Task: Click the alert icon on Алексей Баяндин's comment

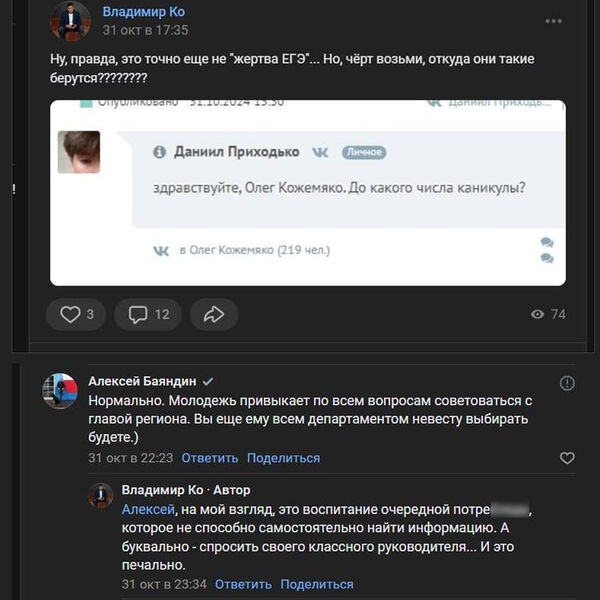Action: (x=567, y=383)
